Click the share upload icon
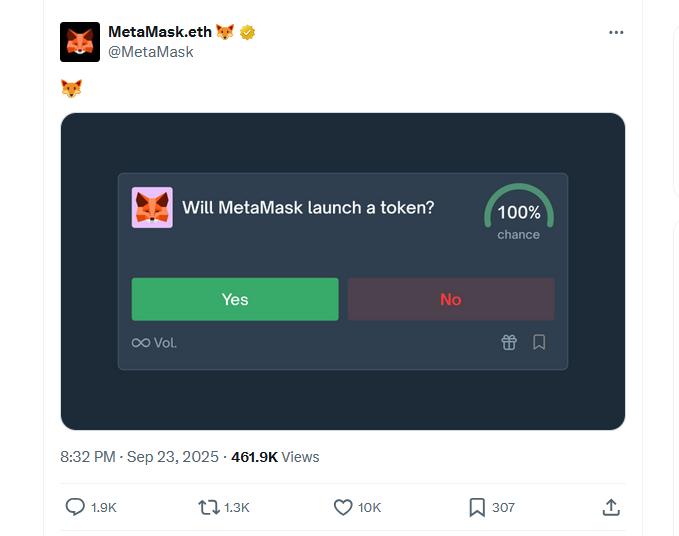This screenshot has width=679, height=536. pos(611,507)
